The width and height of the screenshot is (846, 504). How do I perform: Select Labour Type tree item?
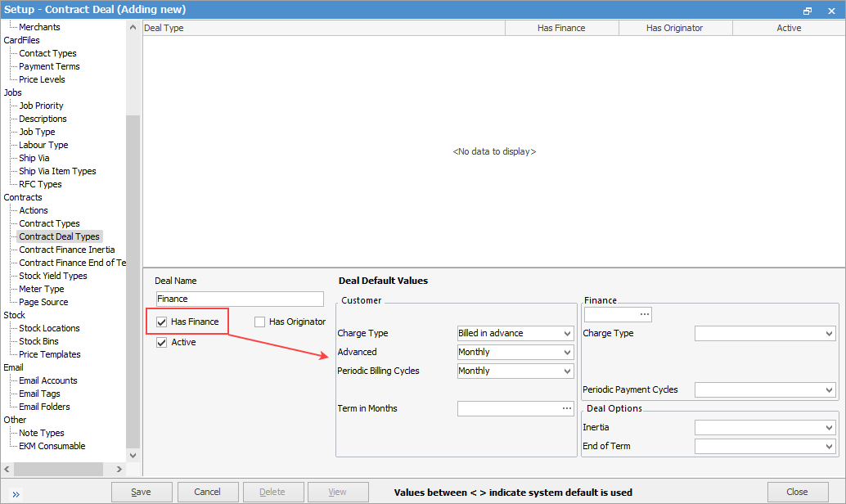point(43,145)
